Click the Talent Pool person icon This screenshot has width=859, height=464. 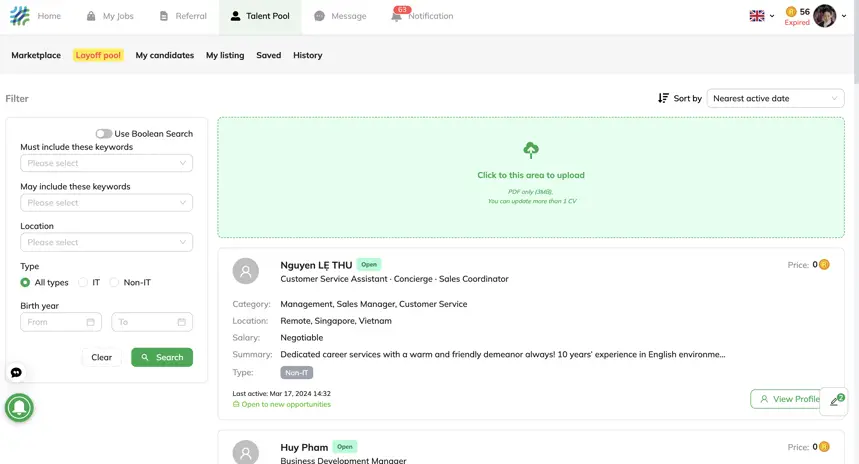point(236,16)
